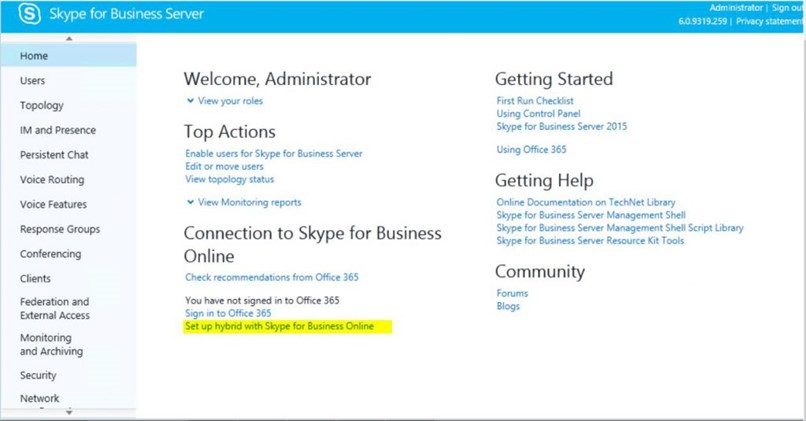
Task: Open the Users section in the sidebar
Action: (32, 81)
